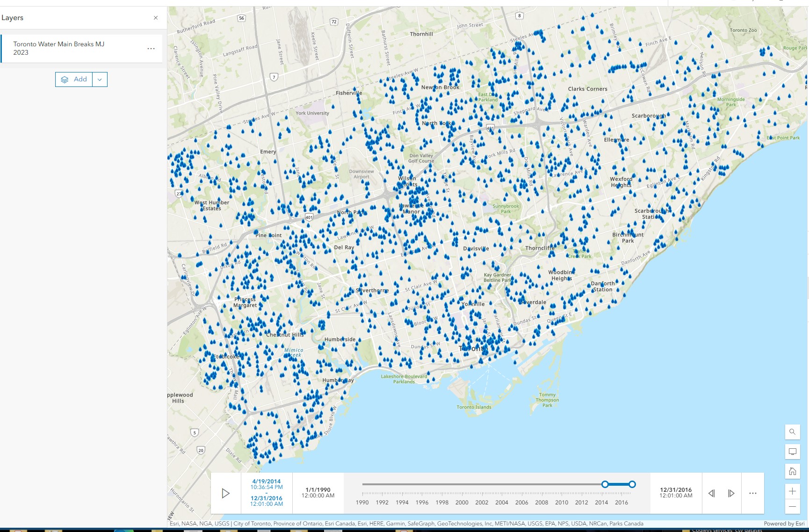Open more options on the time slider
This screenshot has height=532, width=809.
753,493
